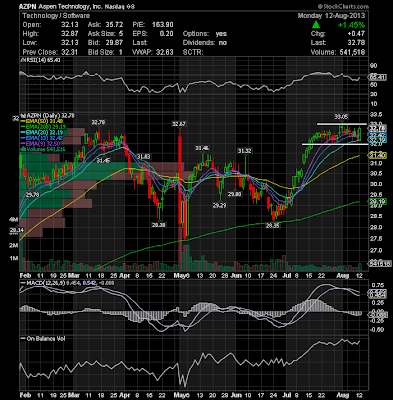Click the 29.78 low annotation

[x=32, y=195]
